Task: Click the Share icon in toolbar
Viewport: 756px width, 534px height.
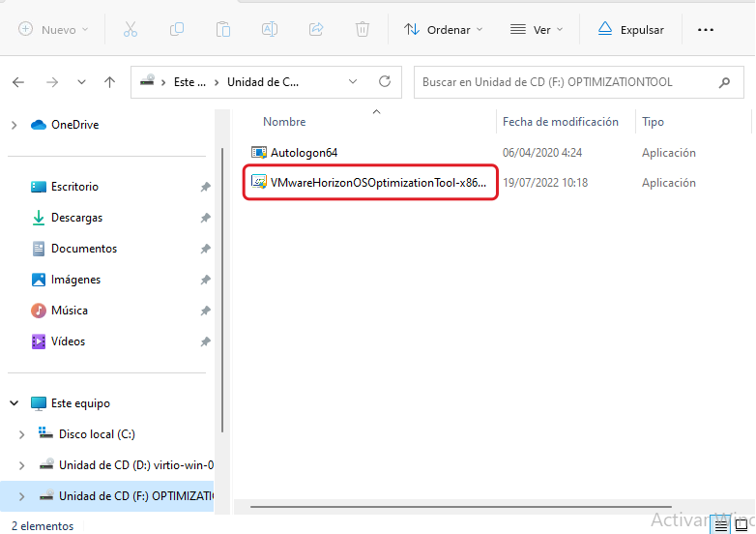Action: pyautogui.click(x=316, y=30)
